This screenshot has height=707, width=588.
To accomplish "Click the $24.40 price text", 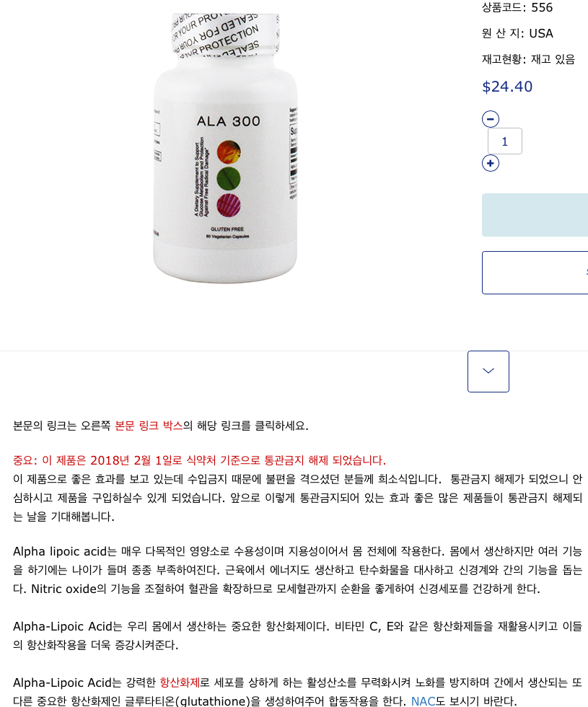I will 507,87.
